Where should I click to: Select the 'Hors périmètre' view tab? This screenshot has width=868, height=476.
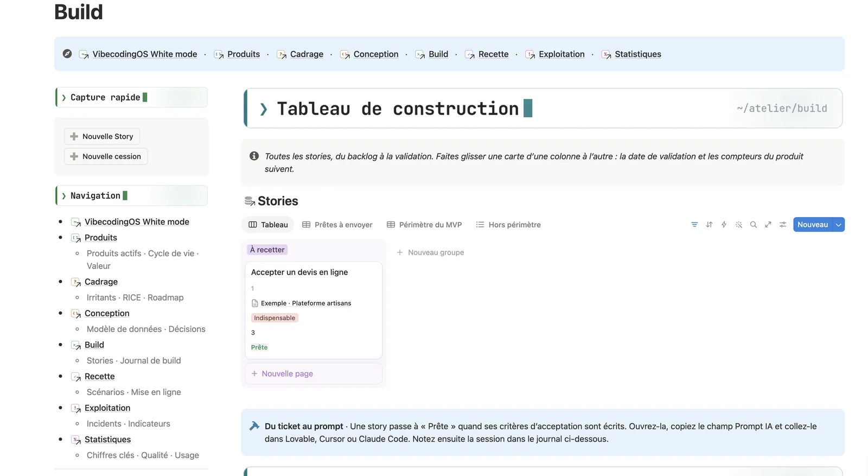(x=508, y=225)
